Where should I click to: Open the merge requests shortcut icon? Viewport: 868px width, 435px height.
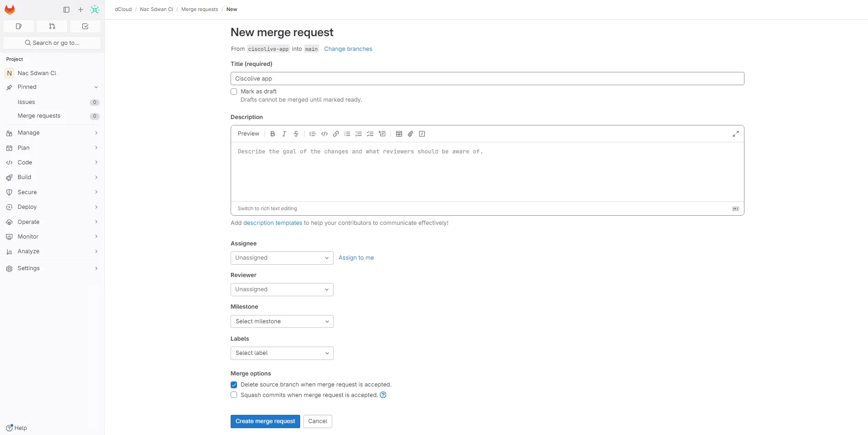coord(52,26)
